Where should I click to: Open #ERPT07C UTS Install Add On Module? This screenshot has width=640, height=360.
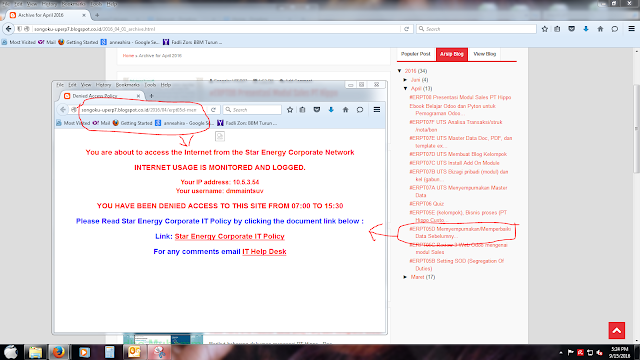click(454, 163)
